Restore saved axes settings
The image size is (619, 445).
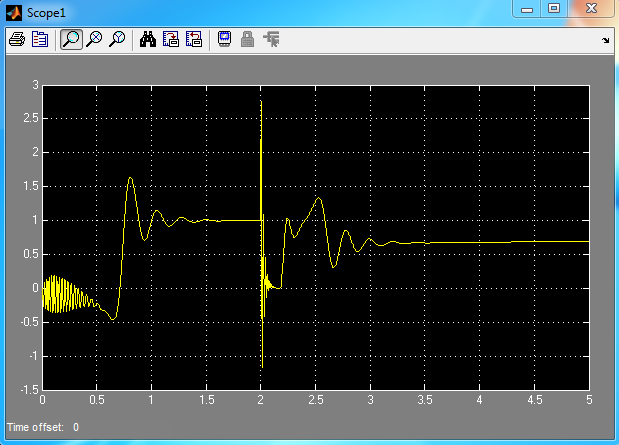pos(194,40)
